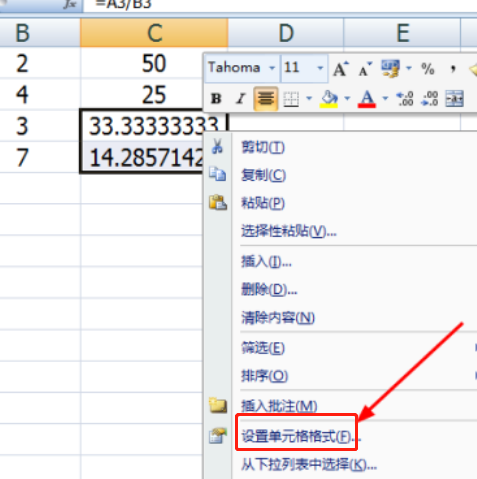Click the copy pages icon
The image size is (477, 479).
[x=217, y=174]
